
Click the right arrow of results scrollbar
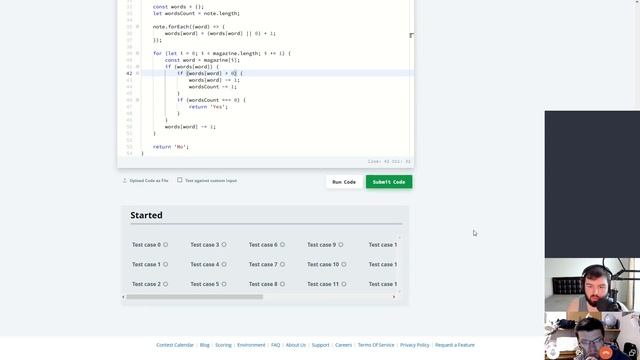(394, 297)
